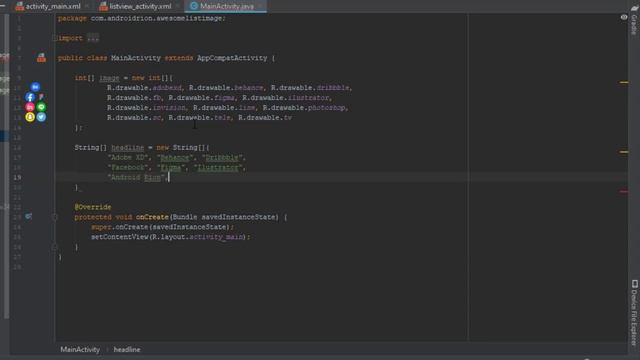Open the Gradle tool window
Image resolution: width=640 pixels, height=360 pixels.
pyautogui.click(x=634, y=20)
